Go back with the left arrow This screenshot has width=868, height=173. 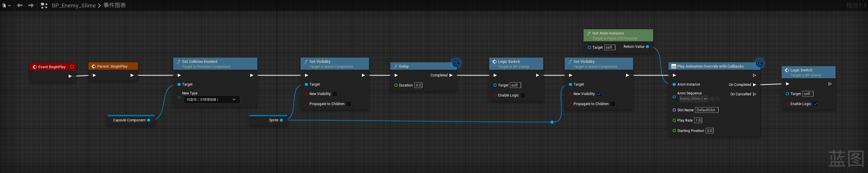[x=19, y=5]
